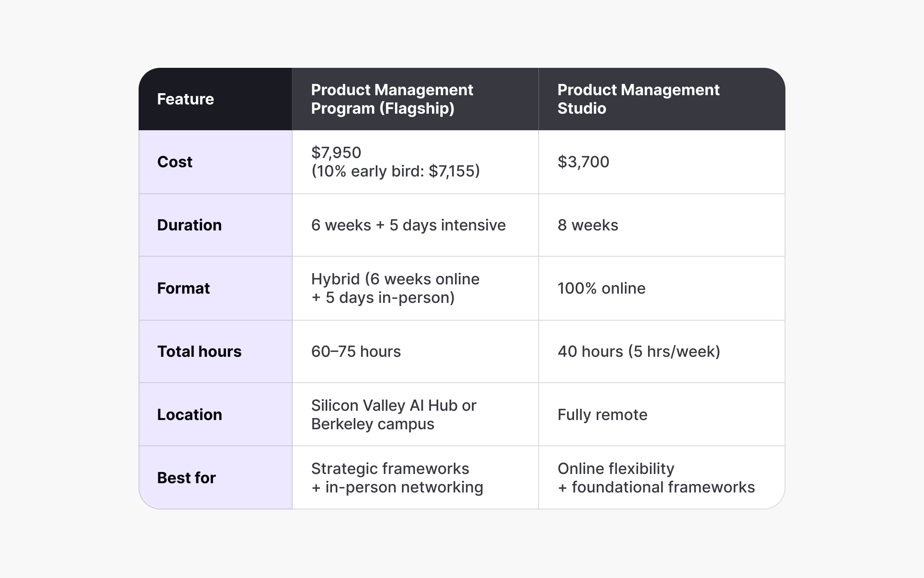This screenshot has width=924, height=578.
Task: Click the $7,950 flagship cost cell
Action: pyautogui.click(x=395, y=162)
